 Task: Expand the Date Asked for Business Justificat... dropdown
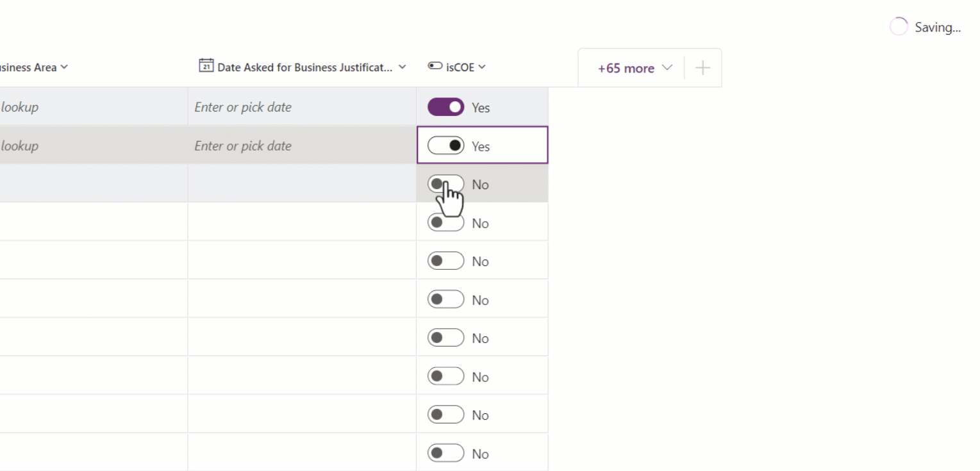coord(403,66)
